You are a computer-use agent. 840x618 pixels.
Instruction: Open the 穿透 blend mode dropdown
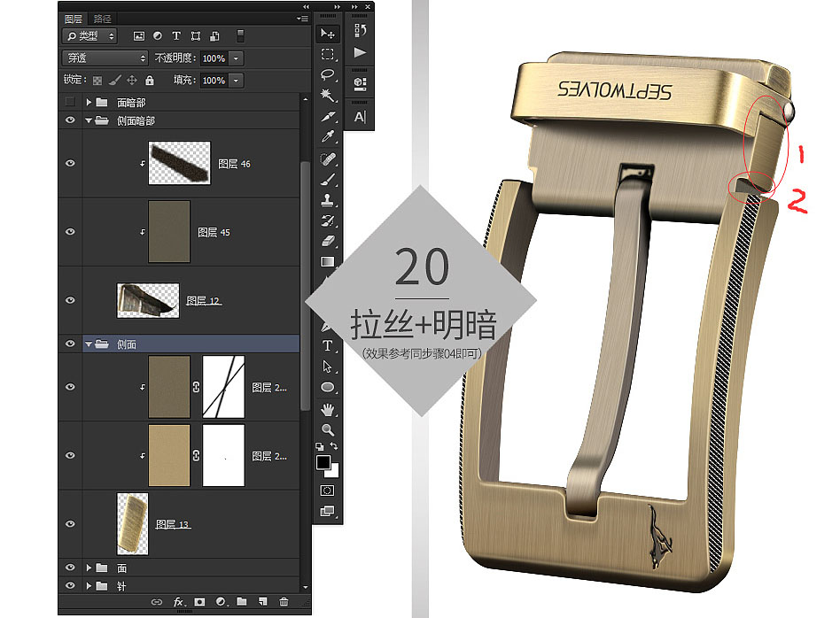(x=105, y=58)
